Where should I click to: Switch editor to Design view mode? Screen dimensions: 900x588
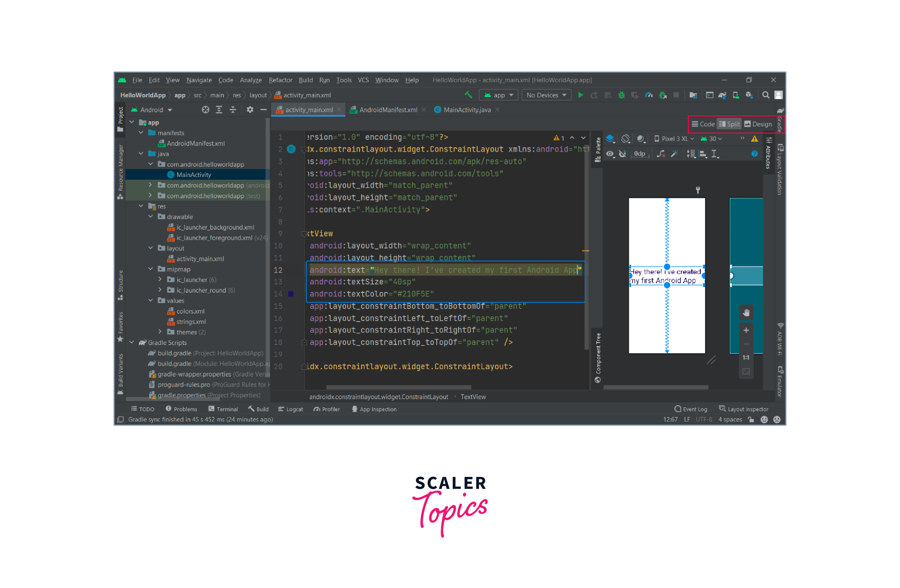[x=758, y=124]
